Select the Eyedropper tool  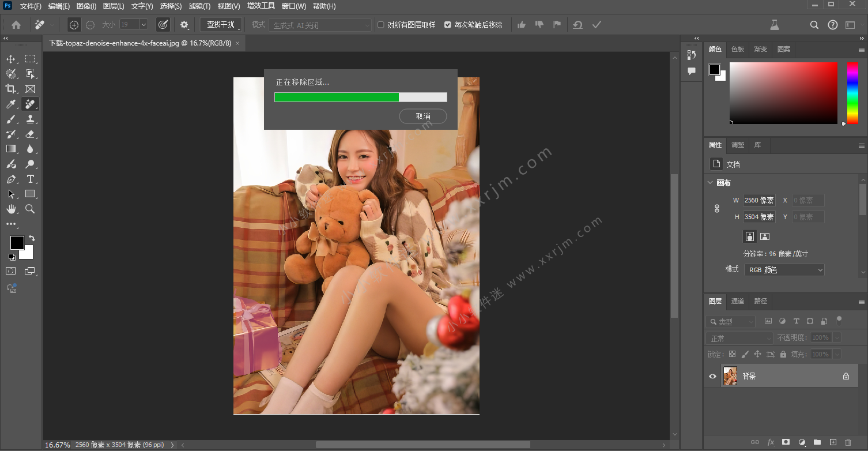11,104
